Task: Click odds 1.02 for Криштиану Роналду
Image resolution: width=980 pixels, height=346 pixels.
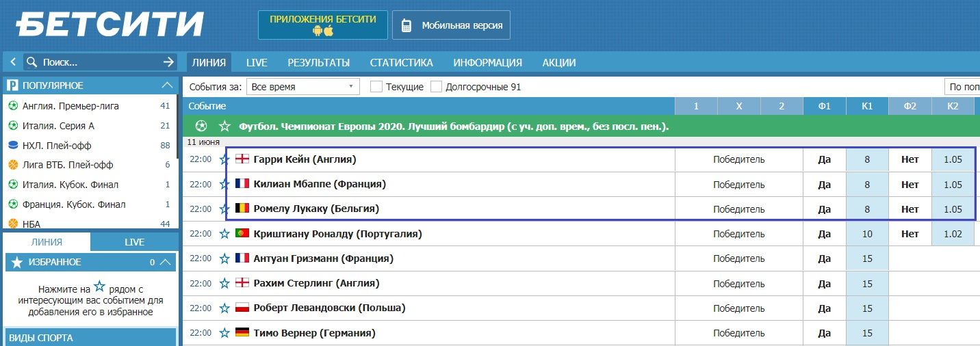Action: [x=953, y=234]
